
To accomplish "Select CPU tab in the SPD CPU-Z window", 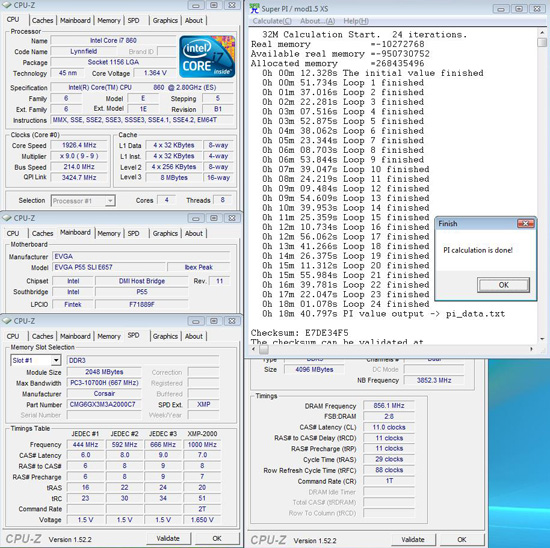I will tap(13, 336).
